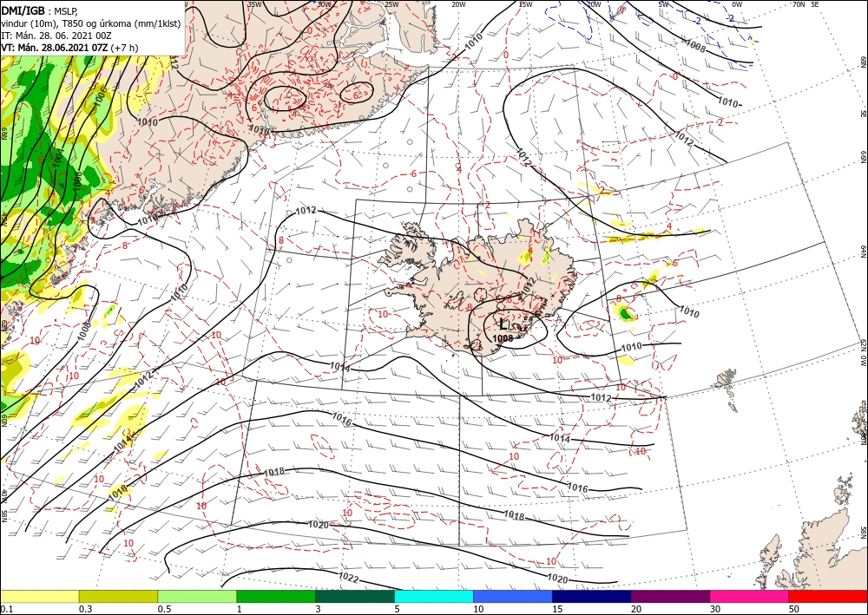The height and width of the screenshot is (615, 868).
Task: Click the "20W" longitude label
Action: (459, 3)
